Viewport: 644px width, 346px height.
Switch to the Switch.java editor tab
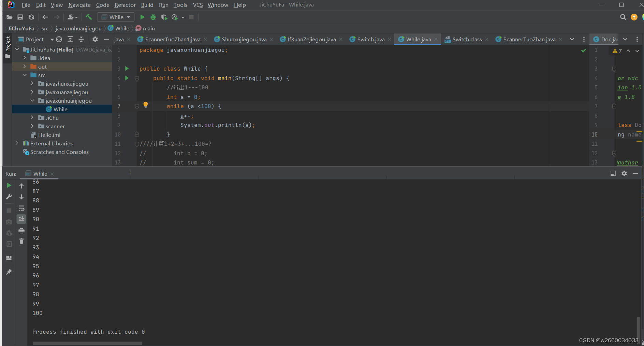tap(370, 39)
